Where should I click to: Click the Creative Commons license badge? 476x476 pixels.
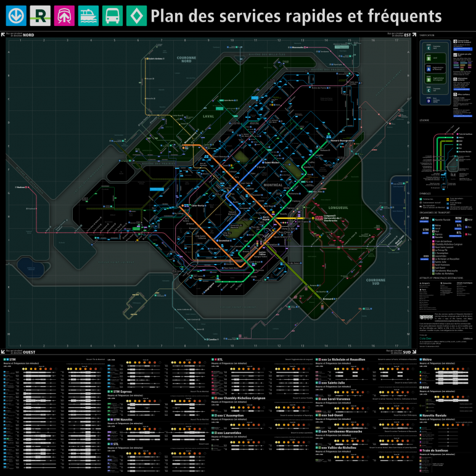point(425,316)
